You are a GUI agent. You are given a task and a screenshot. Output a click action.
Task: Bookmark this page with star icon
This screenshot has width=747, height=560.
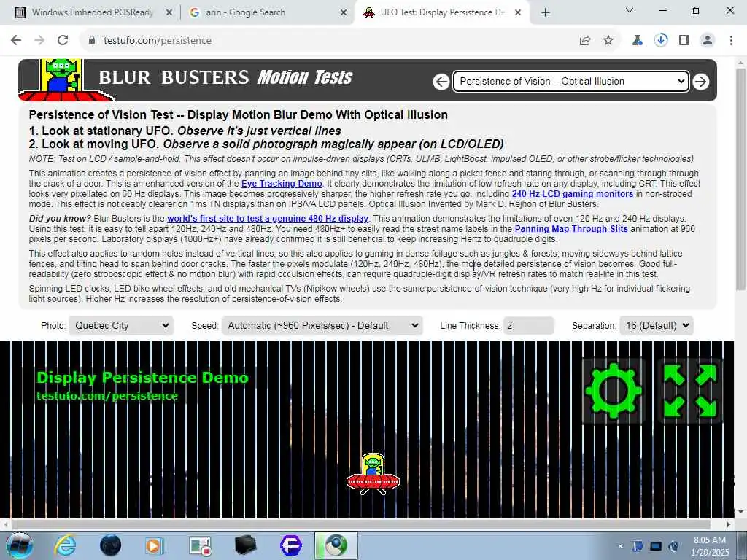pyautogui.click(x=608, y=41)
